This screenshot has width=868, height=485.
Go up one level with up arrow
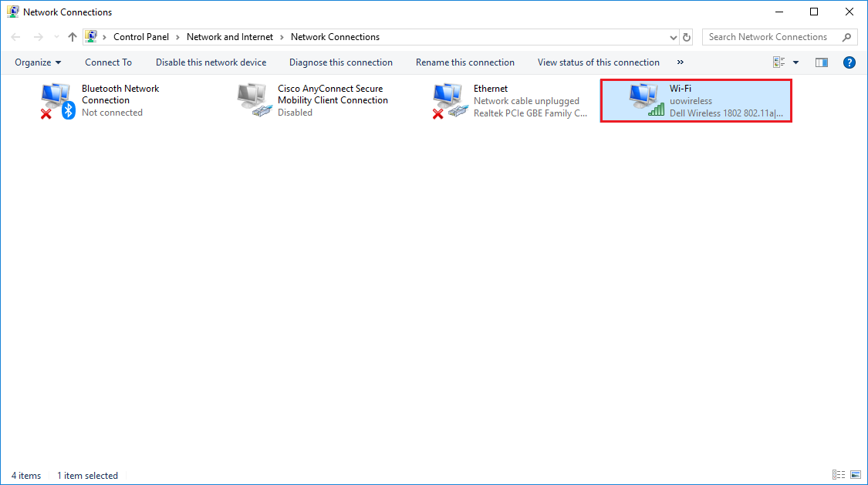[x=72, y=37]
